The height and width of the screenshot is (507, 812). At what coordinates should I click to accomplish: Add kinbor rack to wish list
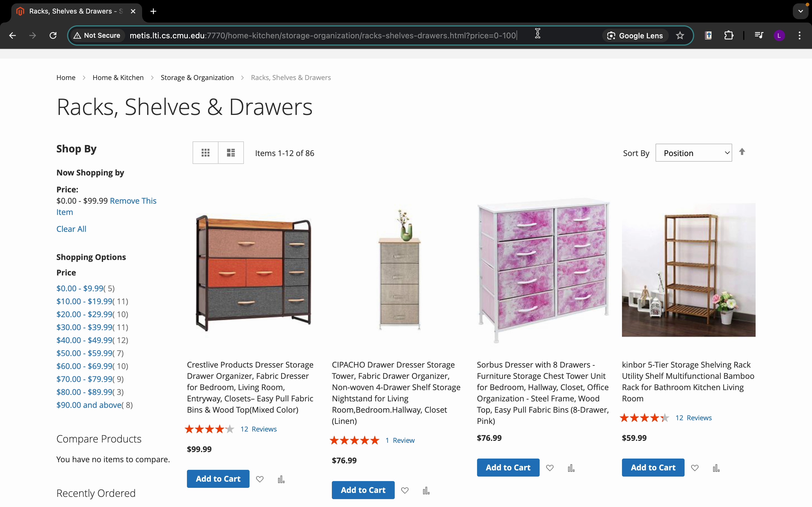coord(695,468)
